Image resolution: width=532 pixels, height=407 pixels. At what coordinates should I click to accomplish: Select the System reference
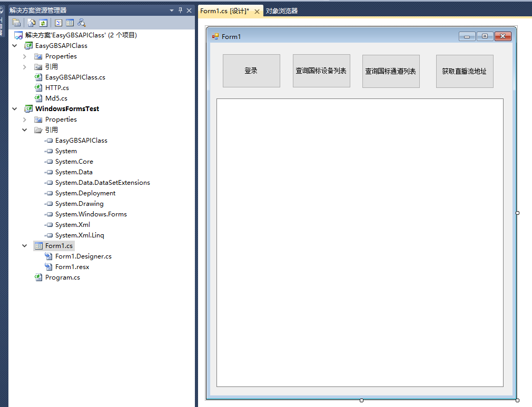[66, 151]
